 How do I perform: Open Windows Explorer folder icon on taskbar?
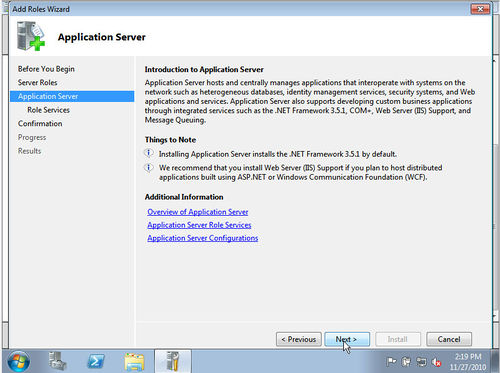pyautogui.click(x=134, y=362)
